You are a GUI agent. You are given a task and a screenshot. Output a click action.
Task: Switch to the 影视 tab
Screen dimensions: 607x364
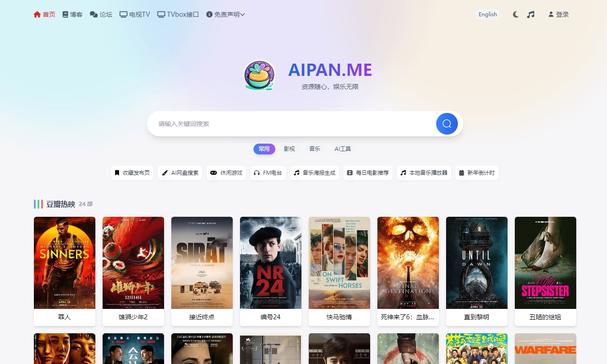point(289,149)
